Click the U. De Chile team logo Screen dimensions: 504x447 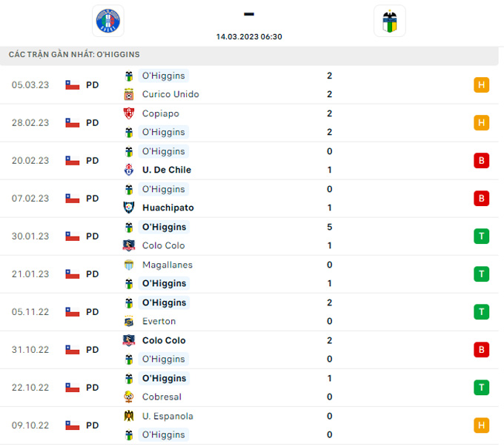tap(129, 170)
